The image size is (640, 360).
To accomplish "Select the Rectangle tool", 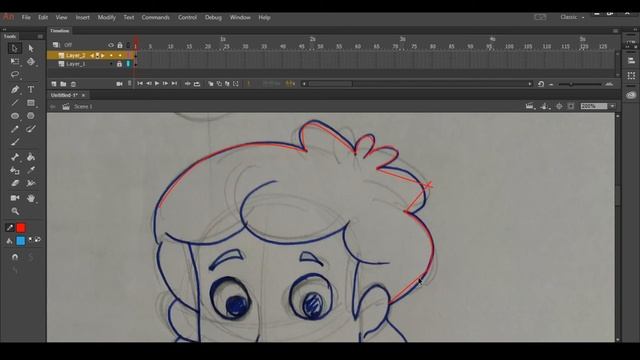I will click(x=31, y=102).
